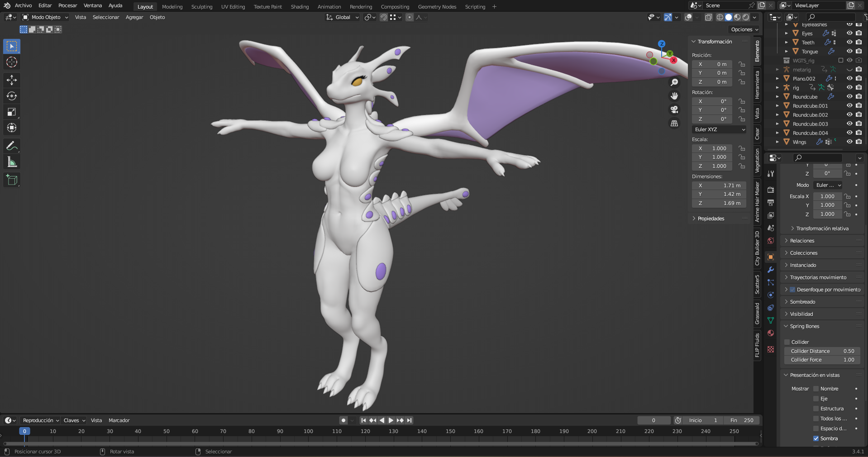
Task: Open the Herramienta sidebar tab
Action: [757, 85]
